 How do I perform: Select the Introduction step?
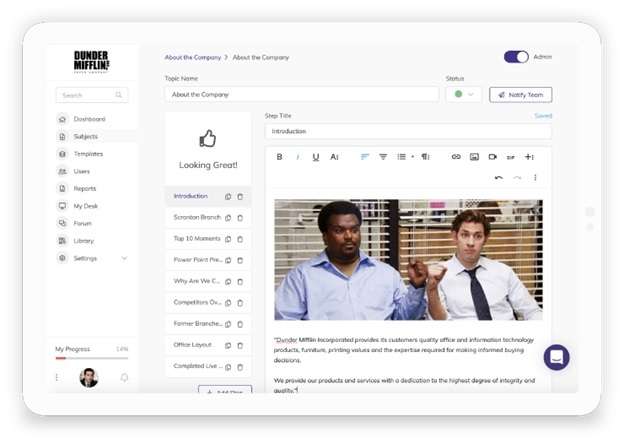click(x=191, y=196)
